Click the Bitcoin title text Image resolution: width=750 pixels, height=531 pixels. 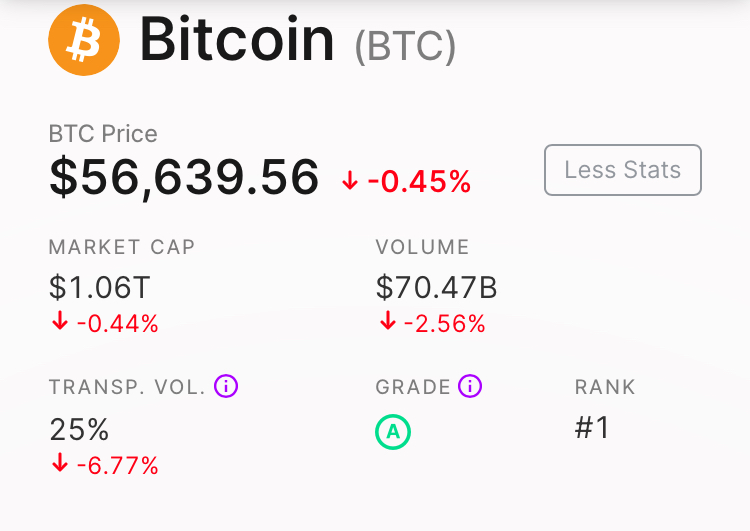tap(237, 39)
